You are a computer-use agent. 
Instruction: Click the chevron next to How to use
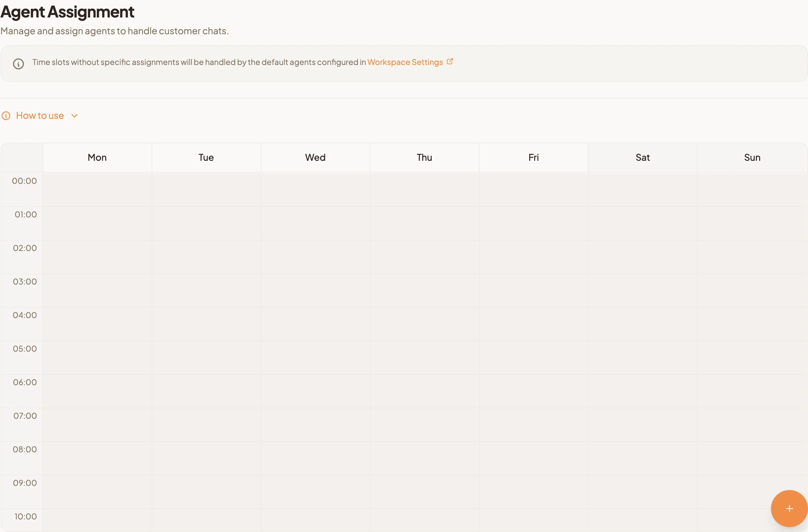tap(74, 116)
